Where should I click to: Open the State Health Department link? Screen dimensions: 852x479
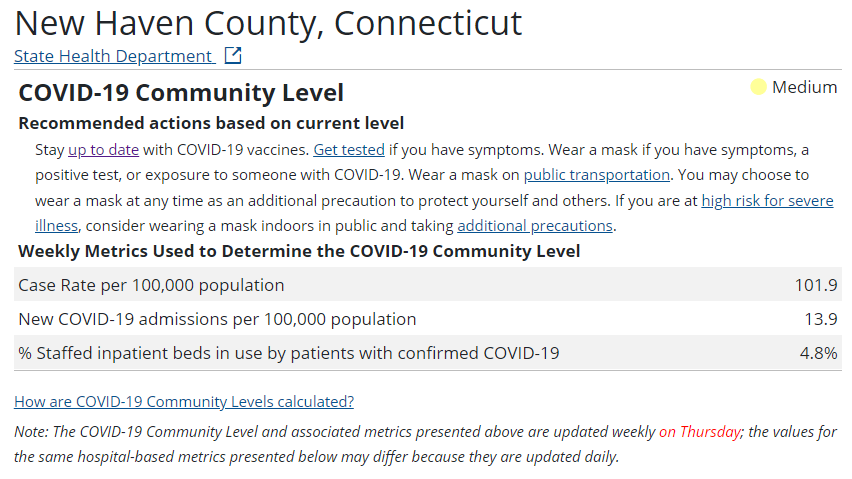[x=113, y=56]
